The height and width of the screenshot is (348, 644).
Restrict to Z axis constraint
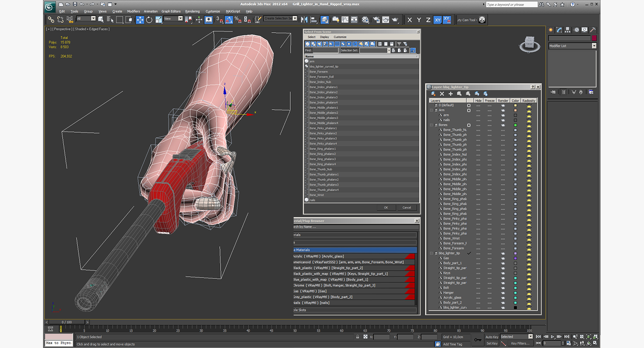pos(428,20)
